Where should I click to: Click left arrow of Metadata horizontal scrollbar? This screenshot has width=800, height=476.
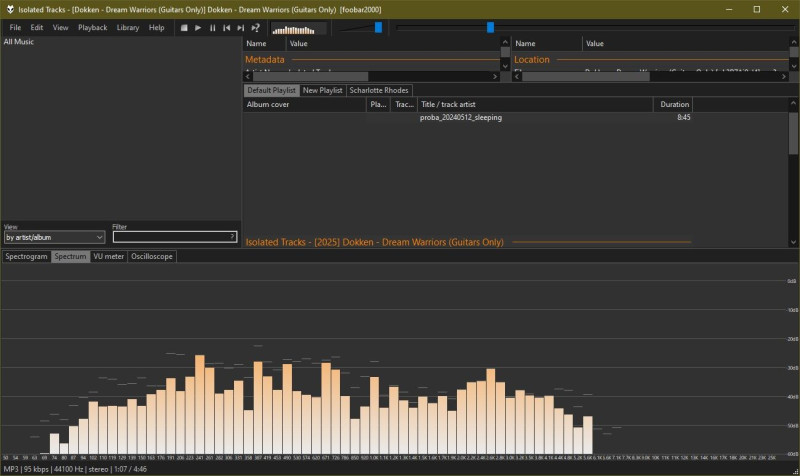click(x=248, y=77)
